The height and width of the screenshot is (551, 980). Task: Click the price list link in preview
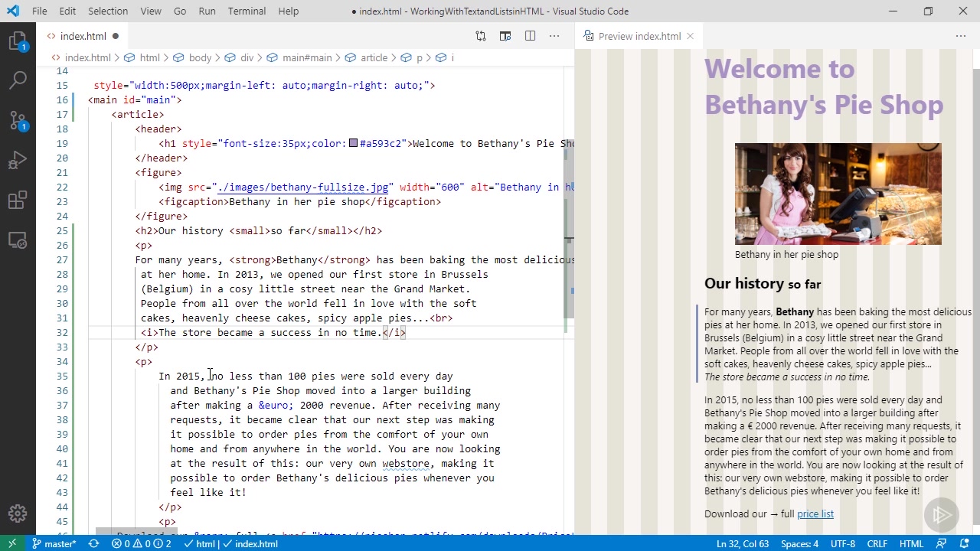[815, 514]
